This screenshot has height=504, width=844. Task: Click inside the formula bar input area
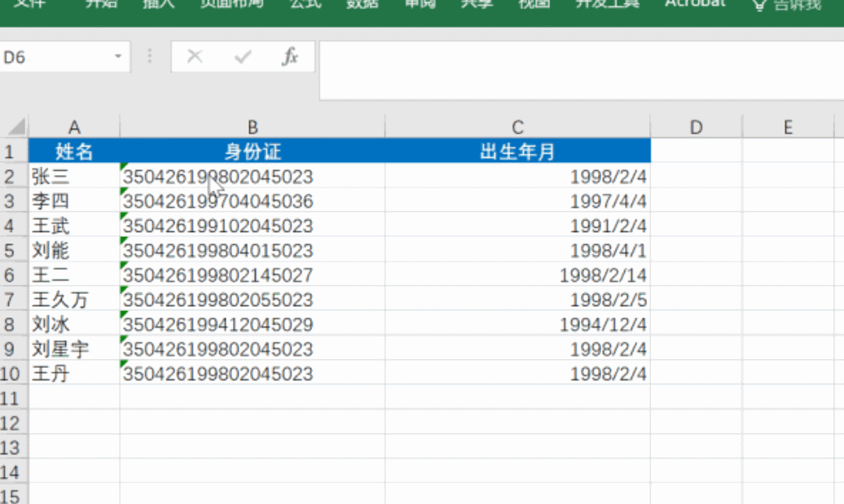[x=582, y=71]
